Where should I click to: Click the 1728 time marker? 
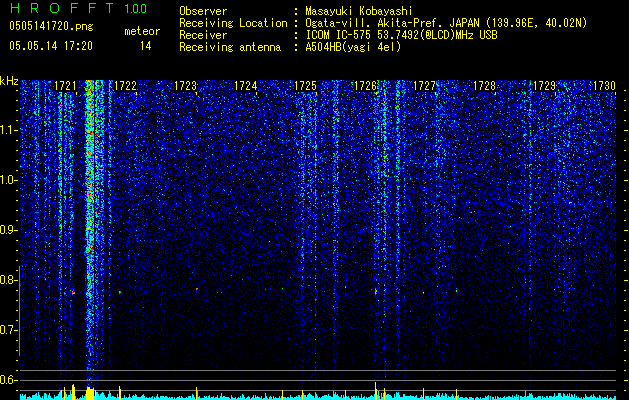click(x=485, y=85)
